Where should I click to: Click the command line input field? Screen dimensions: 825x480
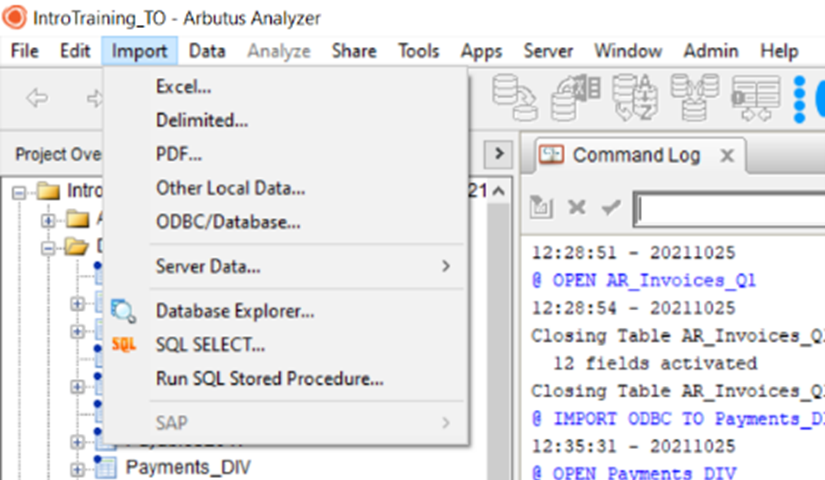tap(729, 209)
